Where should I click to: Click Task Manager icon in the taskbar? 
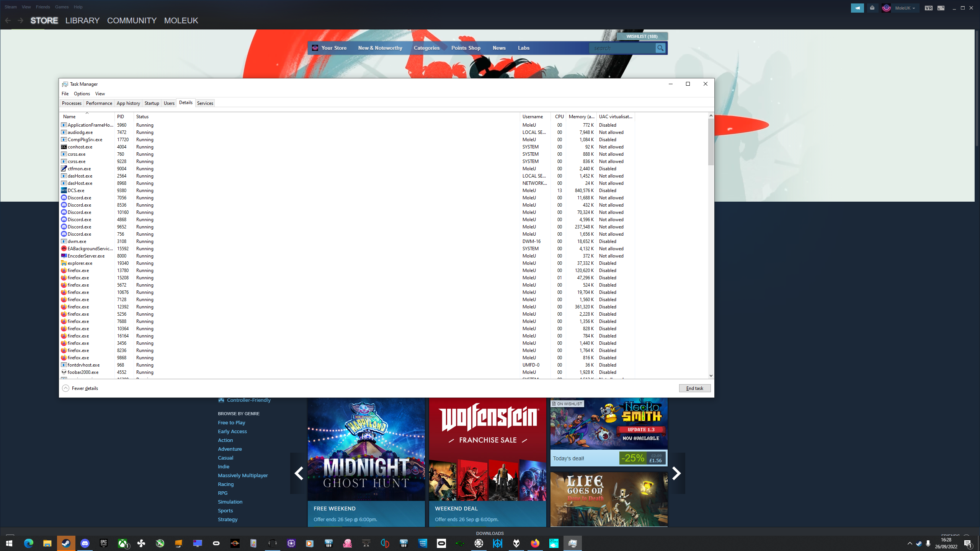[x=572, y=543]
